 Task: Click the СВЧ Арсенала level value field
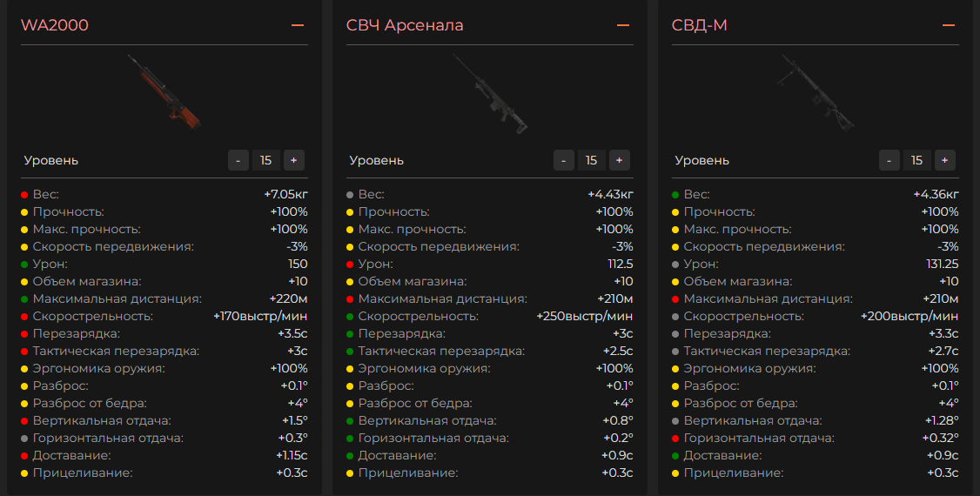tap(592, 160)
